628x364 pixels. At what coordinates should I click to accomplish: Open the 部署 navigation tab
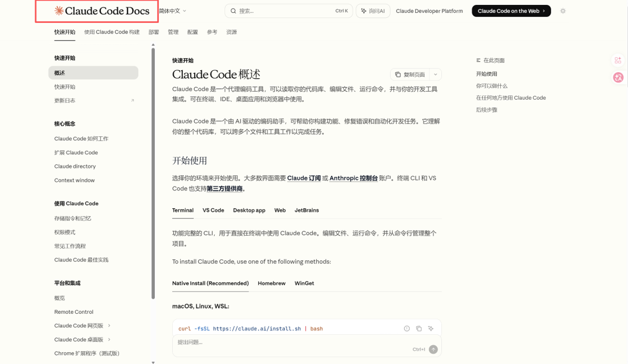pyautogui.click(x=154, y=32)
